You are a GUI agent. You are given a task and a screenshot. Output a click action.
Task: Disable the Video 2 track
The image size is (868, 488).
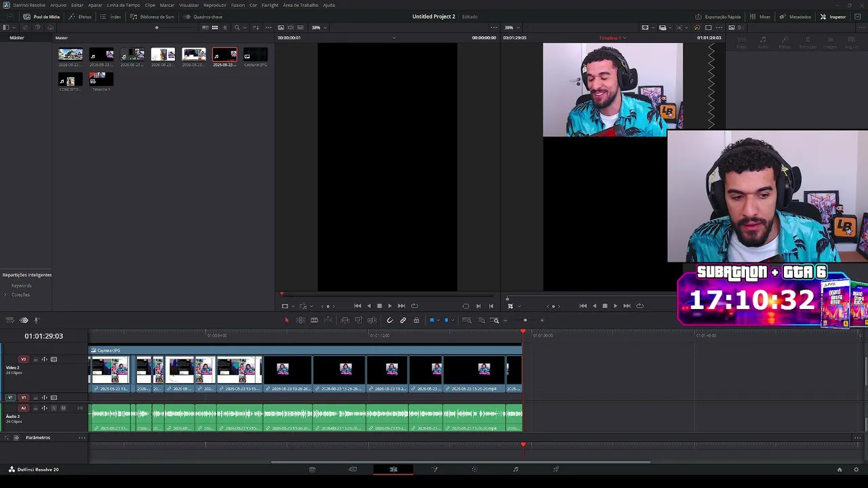click(x=54, y=359)
